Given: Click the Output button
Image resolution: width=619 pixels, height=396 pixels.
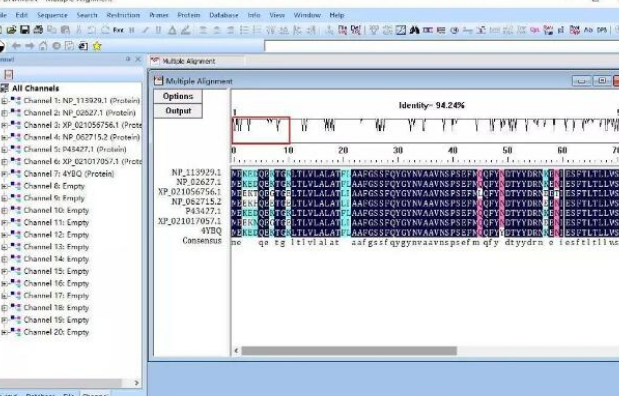Looking at the screenshot, I should (178, 111).
